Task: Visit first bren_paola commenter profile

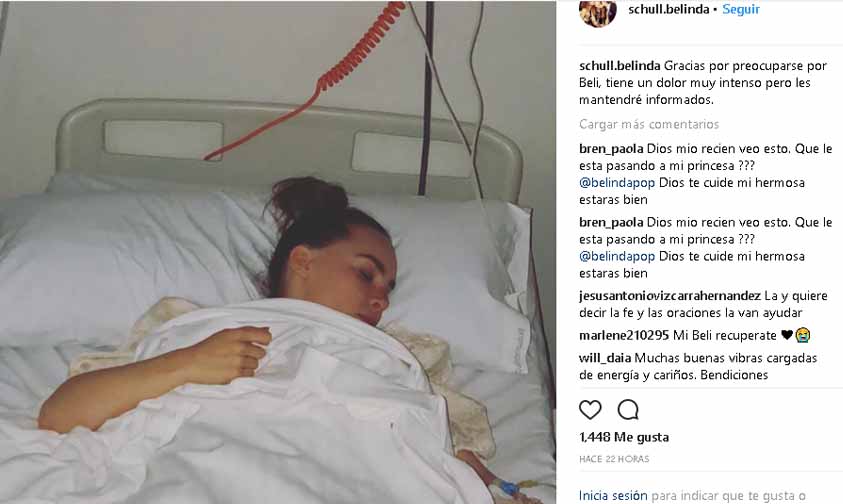Action: pyautogui.click(x=611, y=149)
